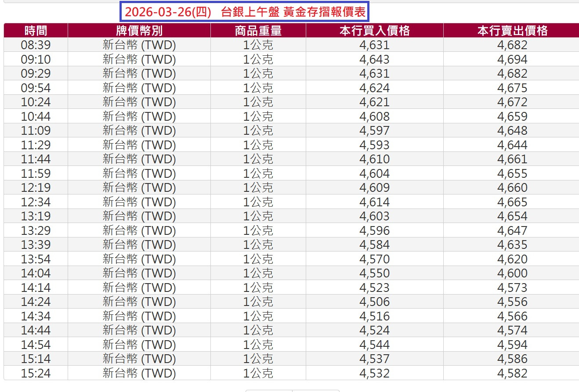Click the 14:54 time cell
The width and height of the screenshot is (579, 392).
pos(36,345)
